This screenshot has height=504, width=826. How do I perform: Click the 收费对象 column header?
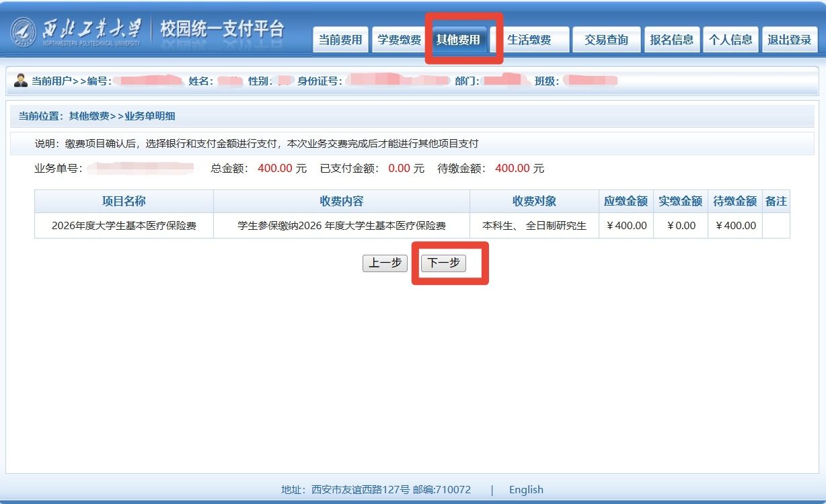534,201
